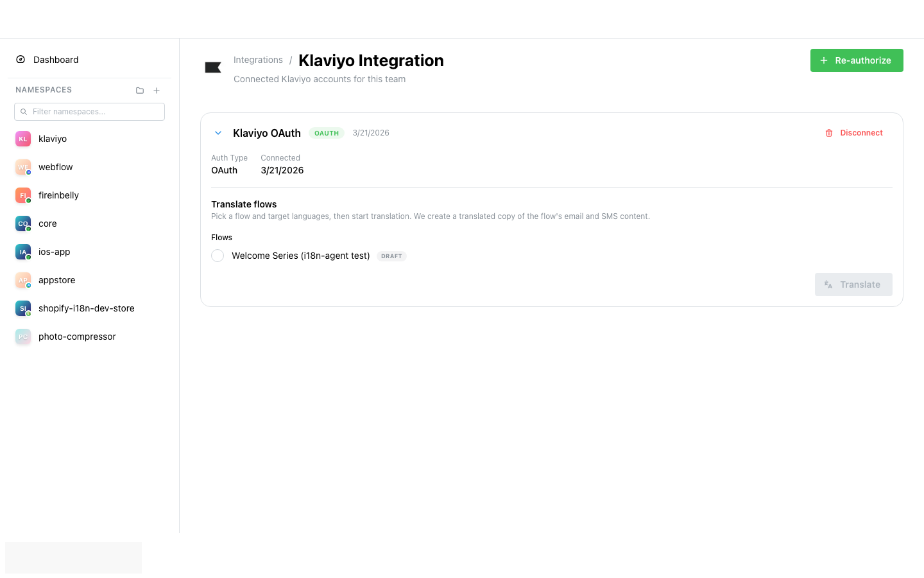The width and height of the screenshot is (924, 578).
Task: Go back to Integrations breadcrumb
Action: (x=258, y=60)
